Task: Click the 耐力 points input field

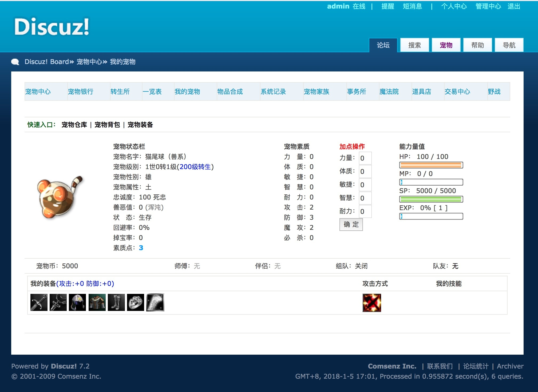Action: point(365,211)
